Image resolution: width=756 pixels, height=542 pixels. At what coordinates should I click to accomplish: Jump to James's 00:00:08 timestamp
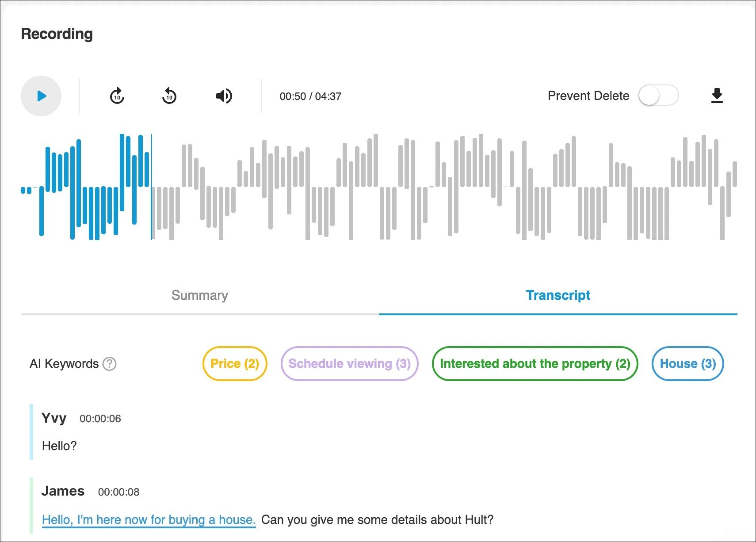118,492
